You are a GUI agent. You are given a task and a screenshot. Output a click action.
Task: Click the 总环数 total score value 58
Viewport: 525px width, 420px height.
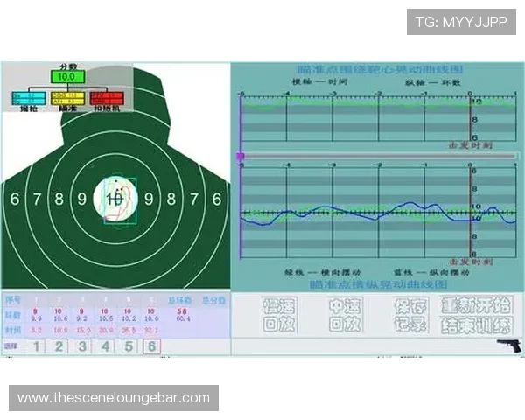point(181,311)
